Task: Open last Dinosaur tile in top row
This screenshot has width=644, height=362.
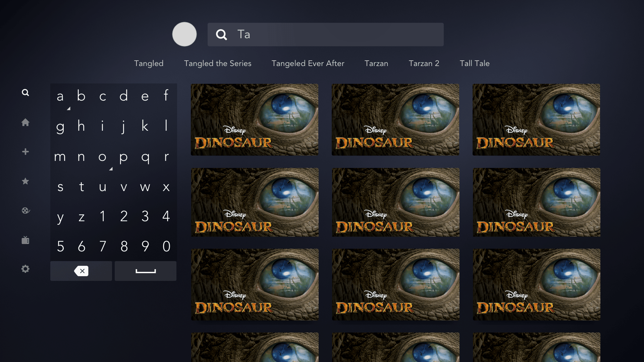Action: pyautogui.click(x=536, y=120)
